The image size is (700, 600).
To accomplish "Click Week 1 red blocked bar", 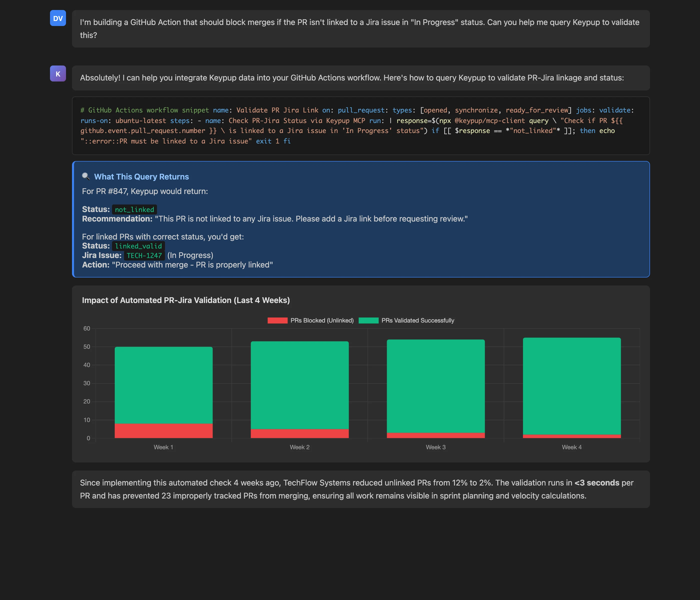I will point(163,431).
